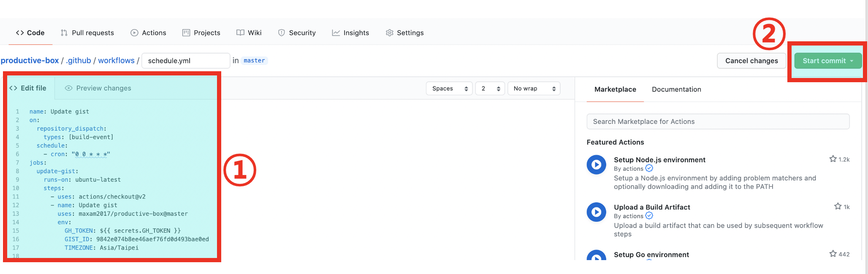The height and width of the screenshot is (274, 868).
Task: Click the 'types: [build-event]' line
Action: pyautogui.click(x=79, y=137)
